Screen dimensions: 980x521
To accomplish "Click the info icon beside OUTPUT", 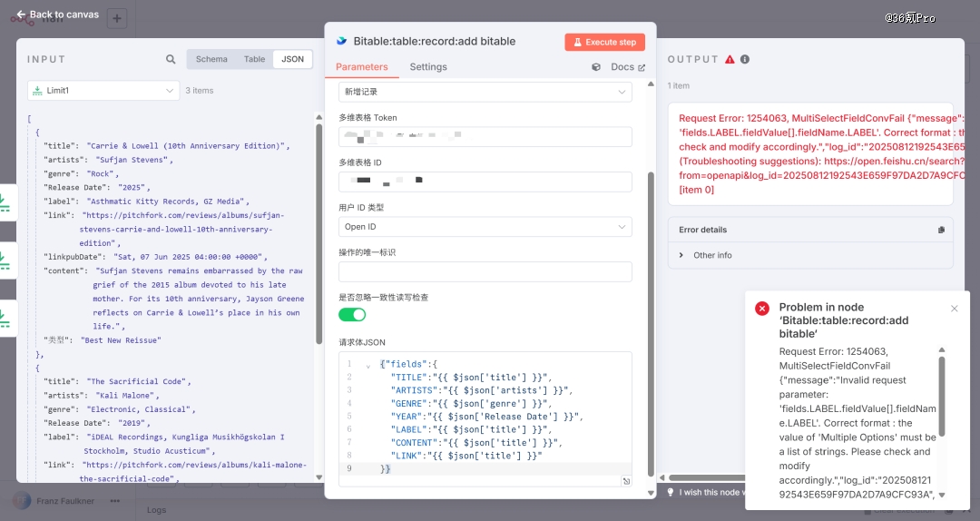I will pos(745,59).
